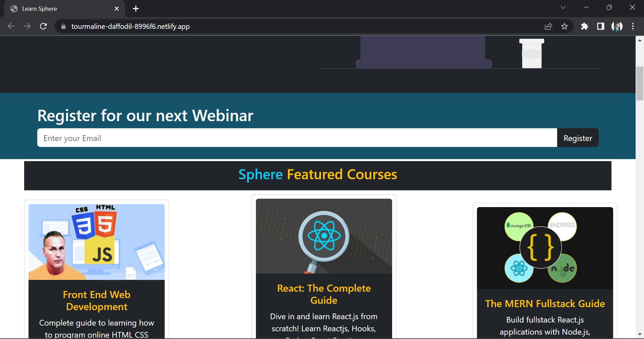Open the tab search chevron dropdown

(x=563, y=7)
